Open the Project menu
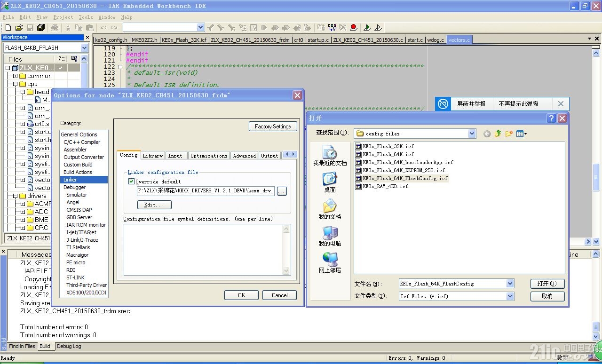 coord(63,17)
